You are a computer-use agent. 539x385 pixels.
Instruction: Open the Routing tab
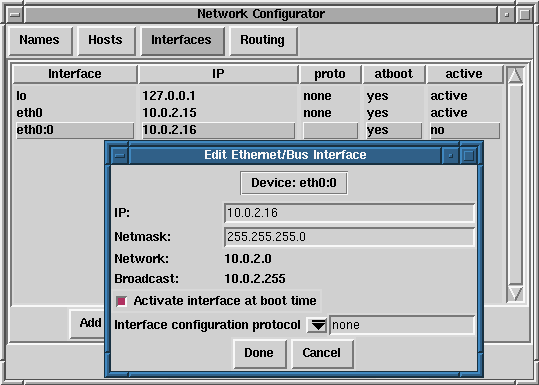(x=263, y=41)
